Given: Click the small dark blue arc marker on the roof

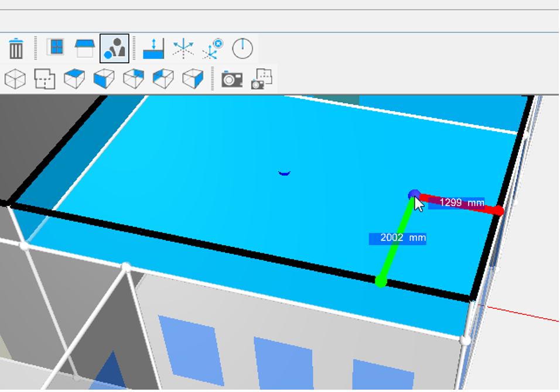Looking at the screenshot, I should (x=284, y=173).
